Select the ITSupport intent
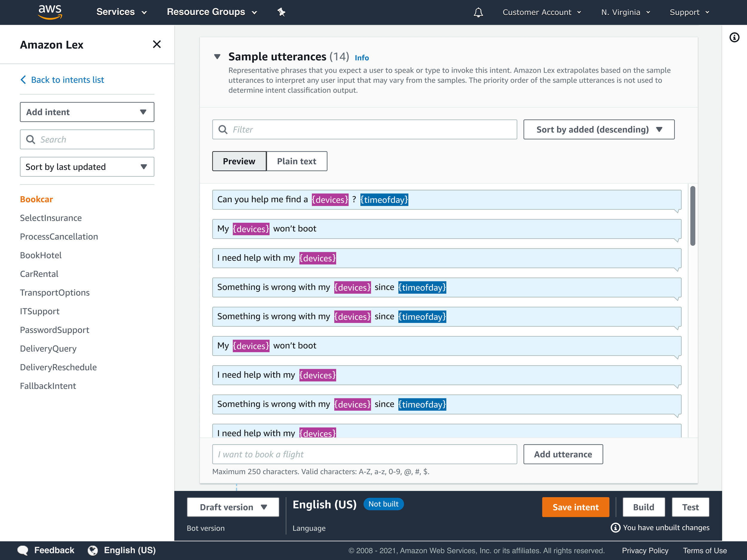747x560 pixels. click(x=39, y=311)
